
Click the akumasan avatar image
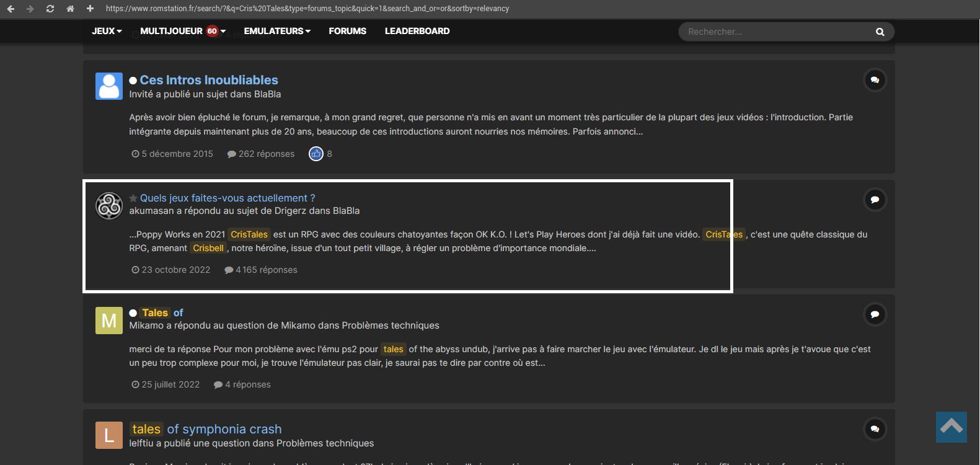(109, 206)
